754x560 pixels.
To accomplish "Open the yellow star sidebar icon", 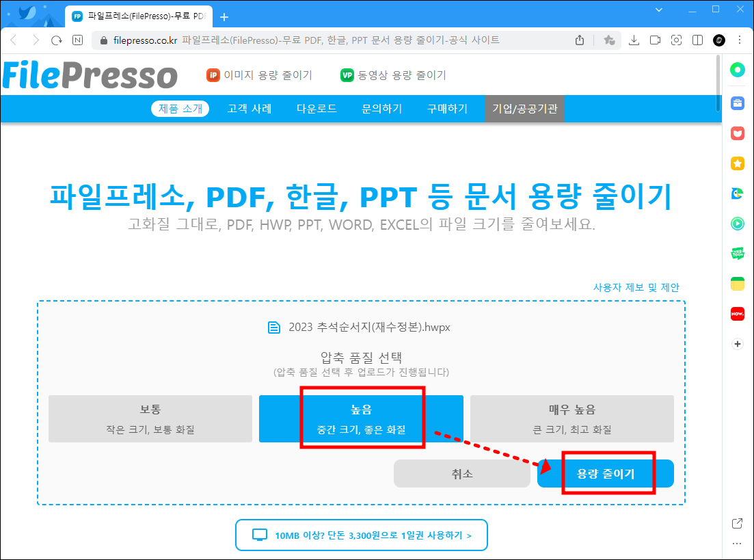I will 737,163.
